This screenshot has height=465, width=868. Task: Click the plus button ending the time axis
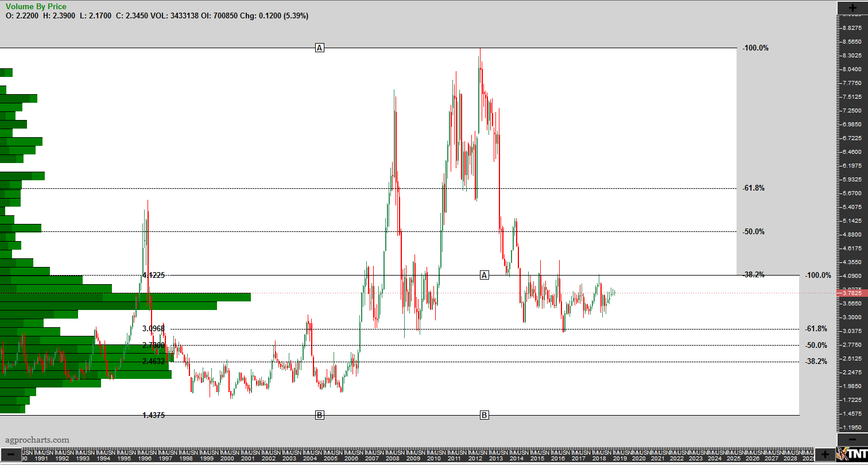(x=825, y=454)
